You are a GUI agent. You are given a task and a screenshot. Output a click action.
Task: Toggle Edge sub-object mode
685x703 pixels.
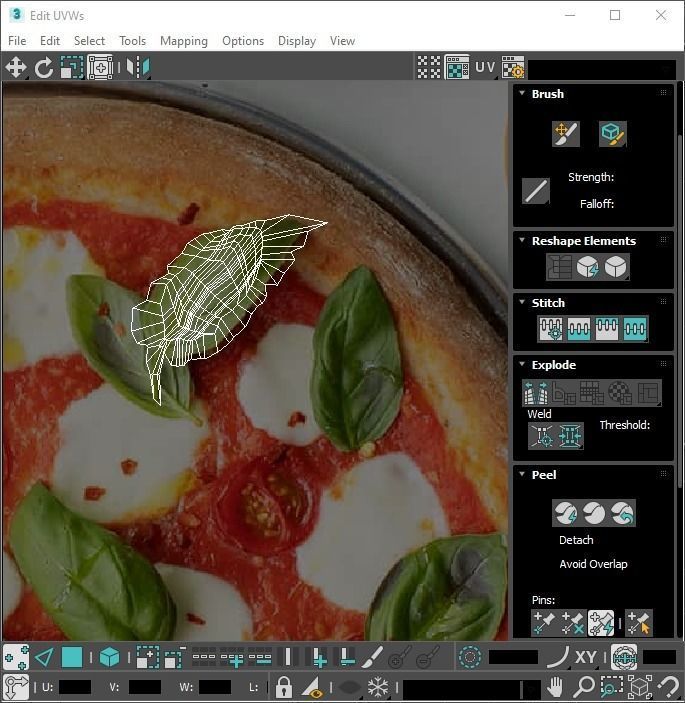(44, 658)
